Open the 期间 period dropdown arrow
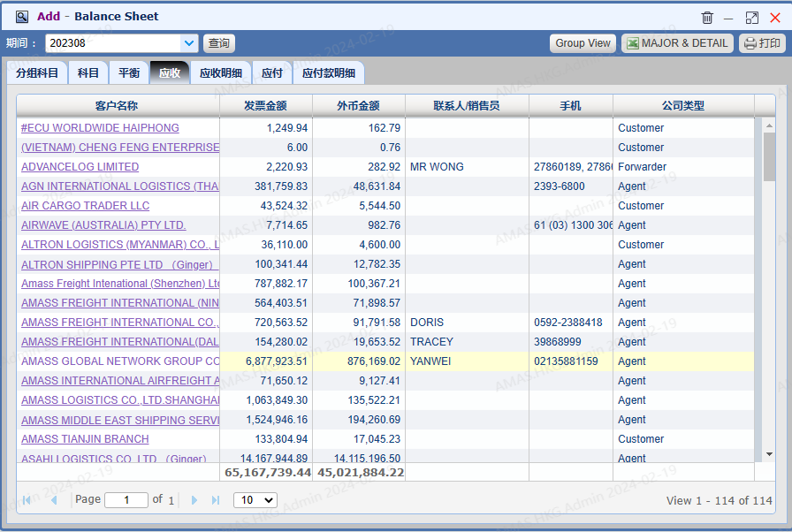Viewport: 792px width, 532px height. (189, 43)
